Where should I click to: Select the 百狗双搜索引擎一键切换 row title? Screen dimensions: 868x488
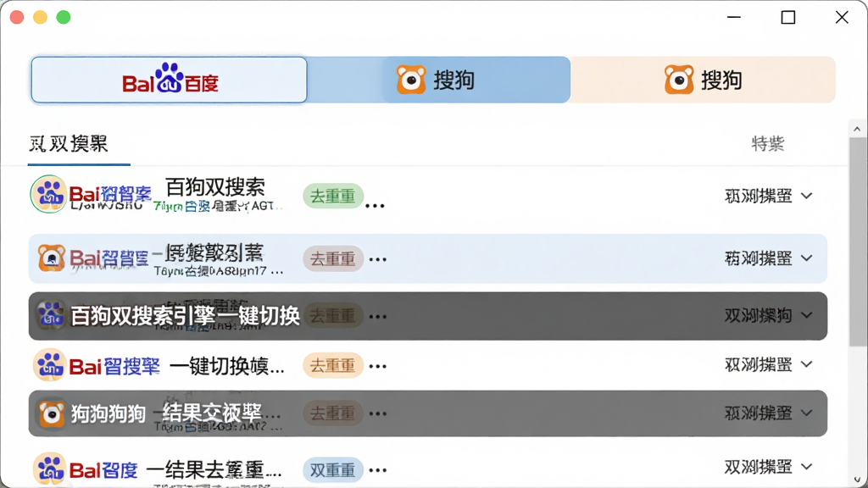[185, 316]
